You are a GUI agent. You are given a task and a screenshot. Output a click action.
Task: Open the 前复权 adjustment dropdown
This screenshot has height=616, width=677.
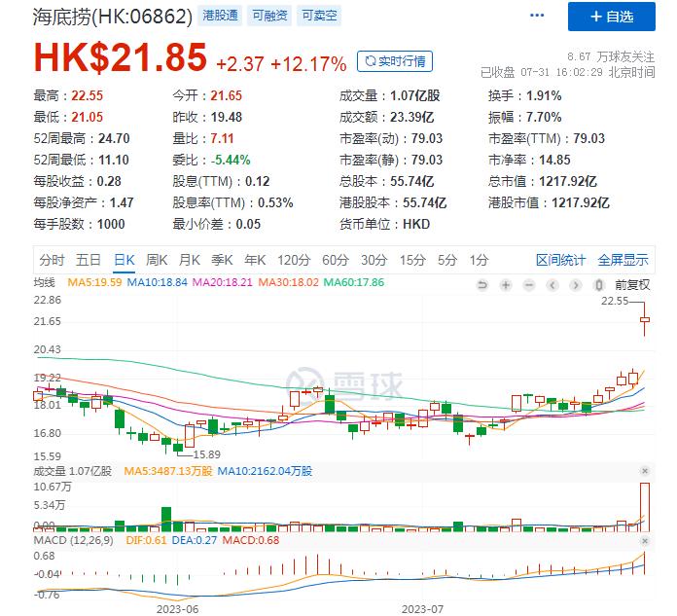click(632, 285)
